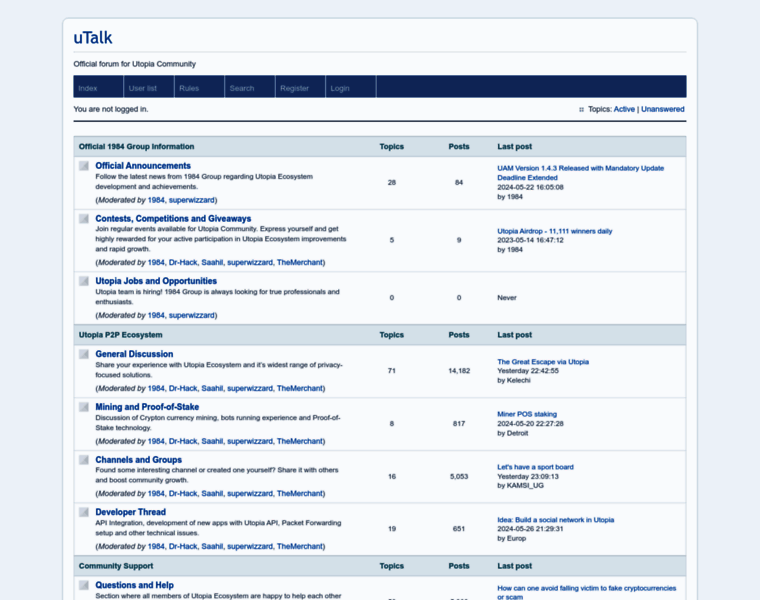
Task: Open Mining and Proof-of-Stake forum
Action: 147,407
